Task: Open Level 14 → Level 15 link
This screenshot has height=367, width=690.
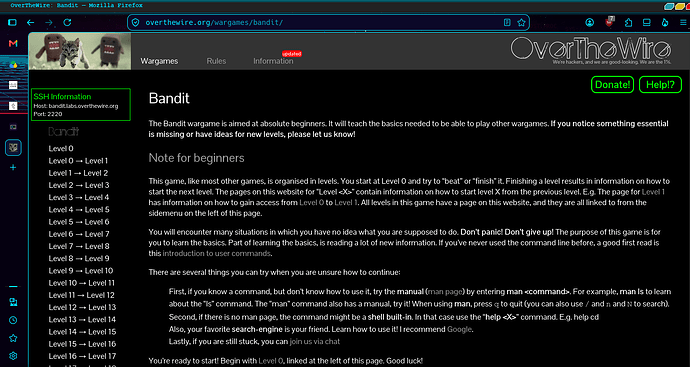Action: 82,332
